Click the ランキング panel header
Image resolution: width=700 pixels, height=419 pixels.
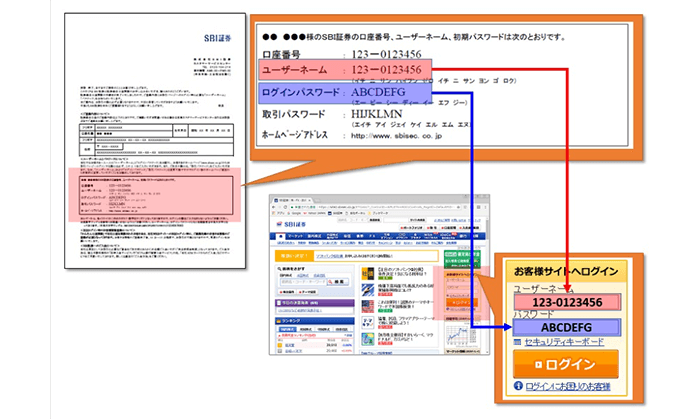click(x=314, y=321)
